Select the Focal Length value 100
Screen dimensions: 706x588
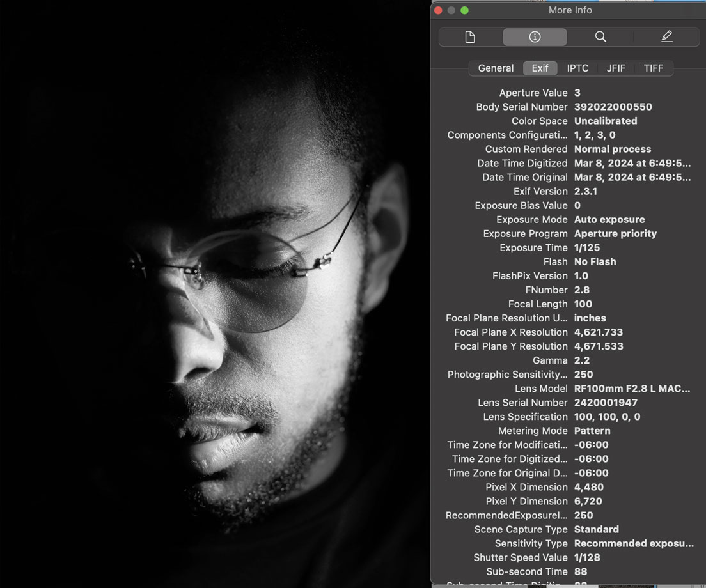(x=583, y=304)
